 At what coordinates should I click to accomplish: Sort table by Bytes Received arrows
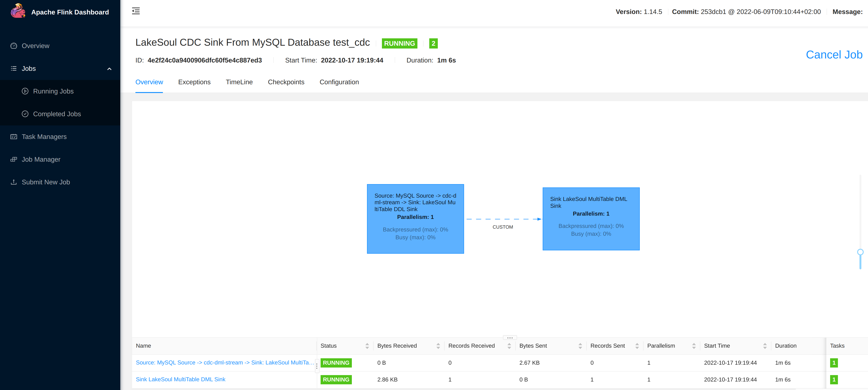point(438,346)
